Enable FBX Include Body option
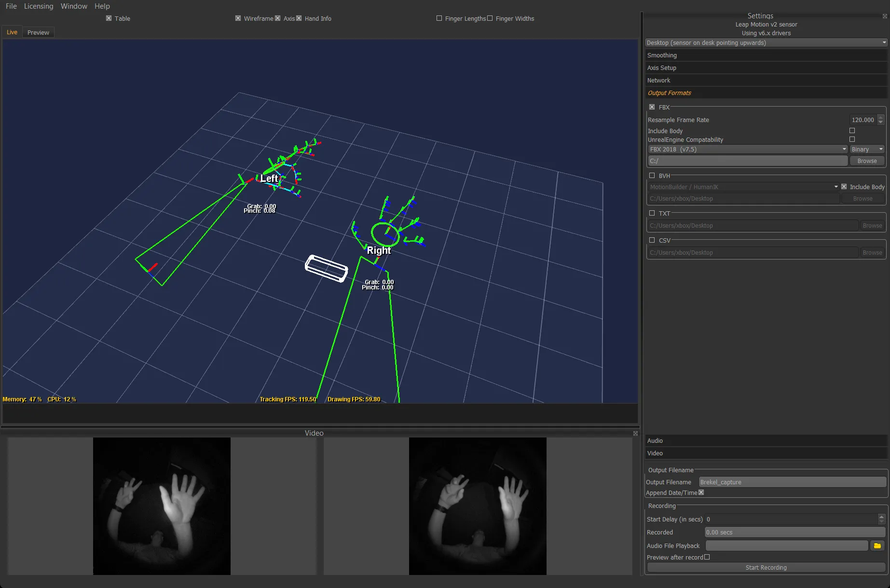 click(852, 131)
